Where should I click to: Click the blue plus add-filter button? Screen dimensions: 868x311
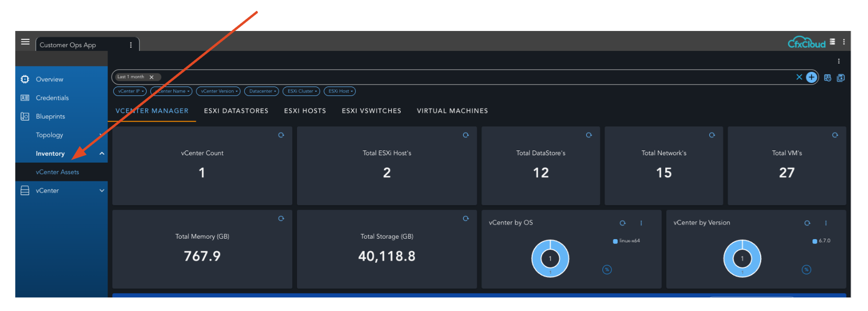811,78
